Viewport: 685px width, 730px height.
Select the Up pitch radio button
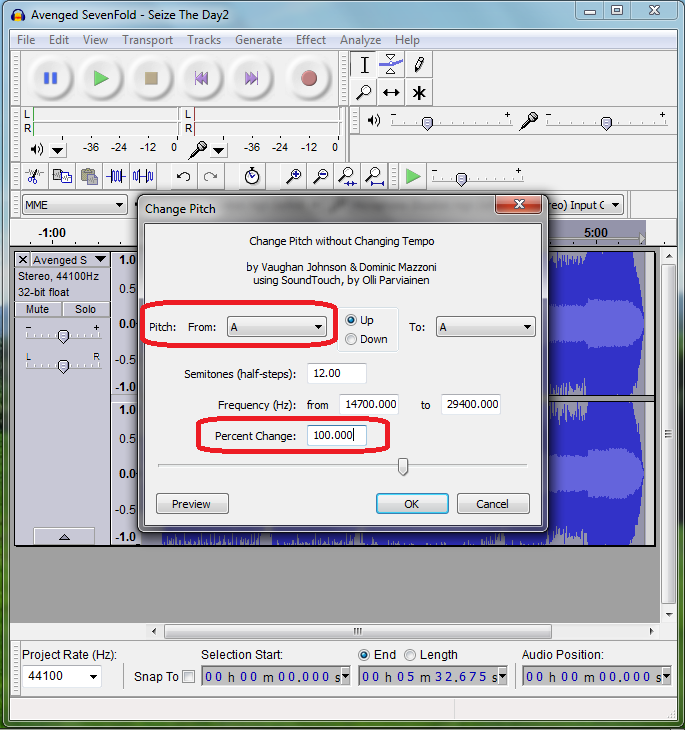click(351, 320)
